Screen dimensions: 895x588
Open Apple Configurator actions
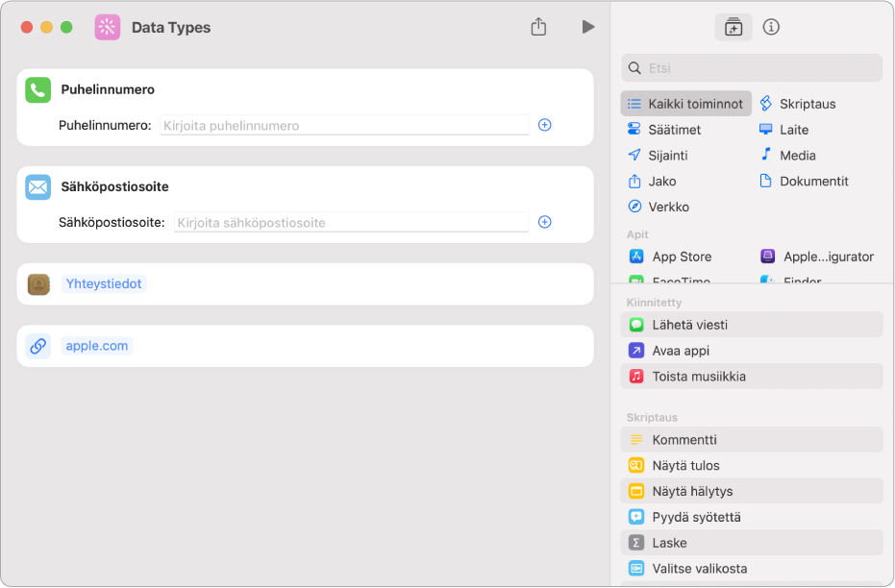(x=817, y=257)
